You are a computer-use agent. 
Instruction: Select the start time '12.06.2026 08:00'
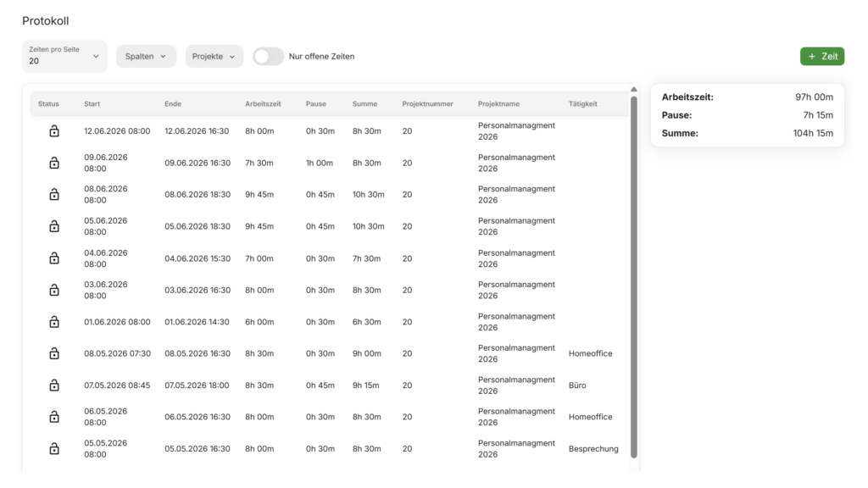tap(117, 131)
